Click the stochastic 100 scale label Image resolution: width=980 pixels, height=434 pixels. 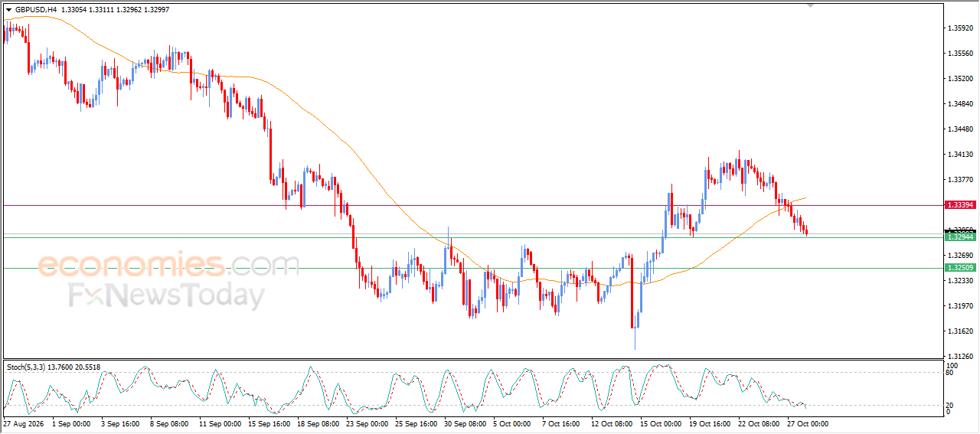pos(952,366)
